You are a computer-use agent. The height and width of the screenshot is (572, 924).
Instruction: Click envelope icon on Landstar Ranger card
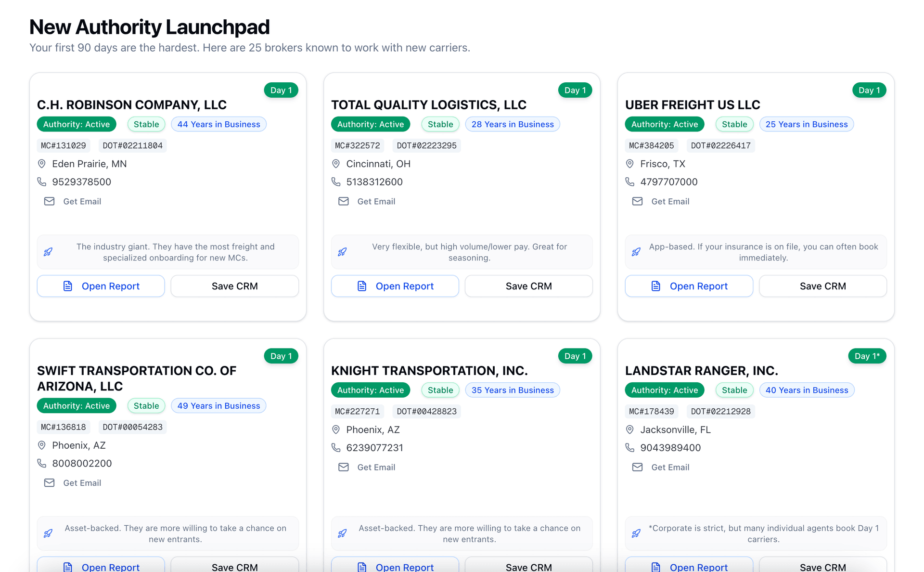tap(637, 467)
